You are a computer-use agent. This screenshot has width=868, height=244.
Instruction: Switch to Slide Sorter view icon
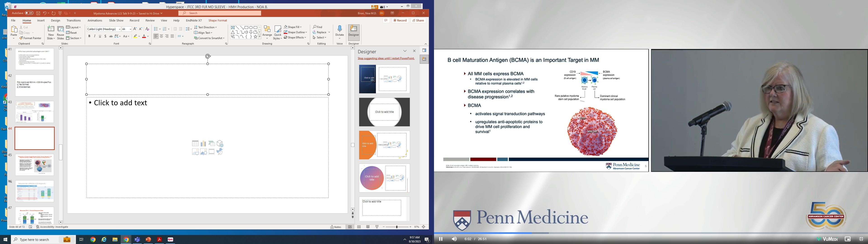pyautogui.click(x=359, y=227)
